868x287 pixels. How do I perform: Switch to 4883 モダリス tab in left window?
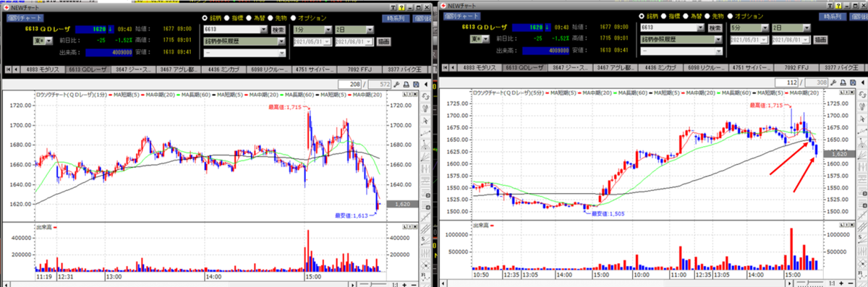click(43, 69)
